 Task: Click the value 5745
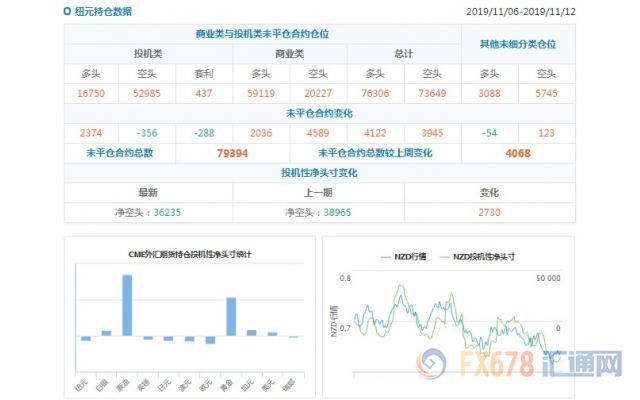547,93
